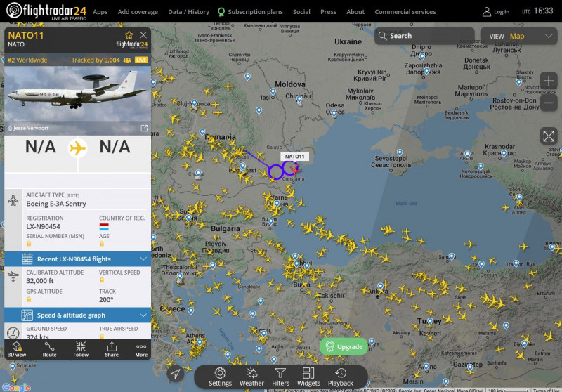
Task: Open Commercial services link
Action: point(405,12)
